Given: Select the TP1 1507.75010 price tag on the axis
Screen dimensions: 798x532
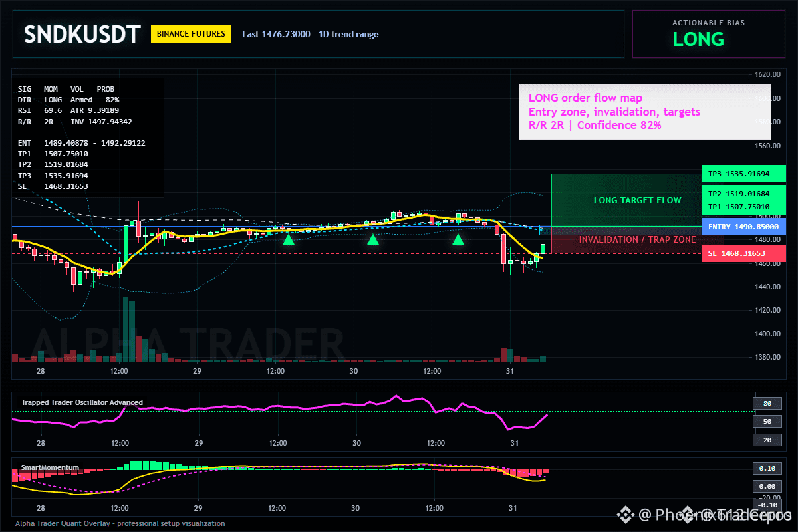Looking at the screenshot, I should tap(744, 207).
